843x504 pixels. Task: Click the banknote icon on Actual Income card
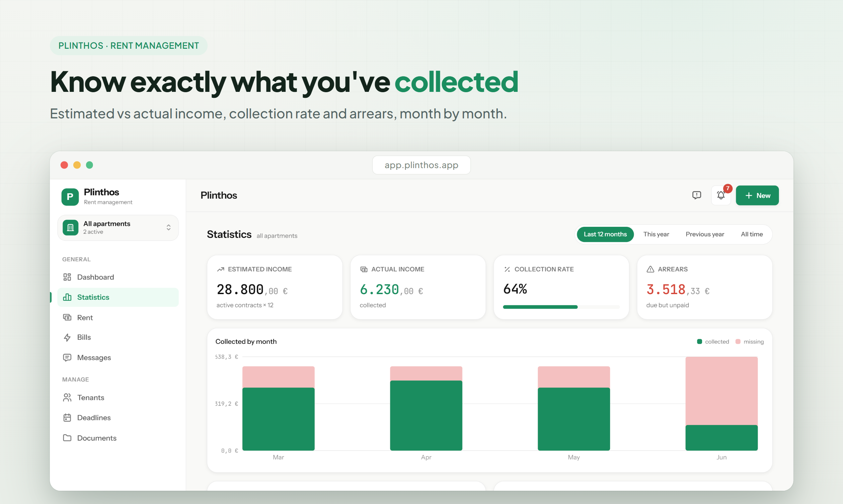[364, 269]
